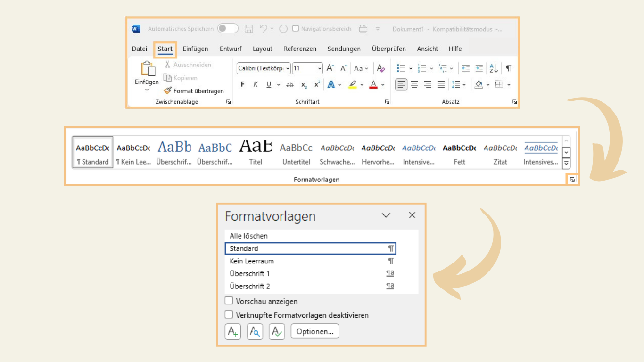The height and width of the screenshot is (362, 644).
Task: Sort text using the A-Z sort icon
Action: coord(493,68)
